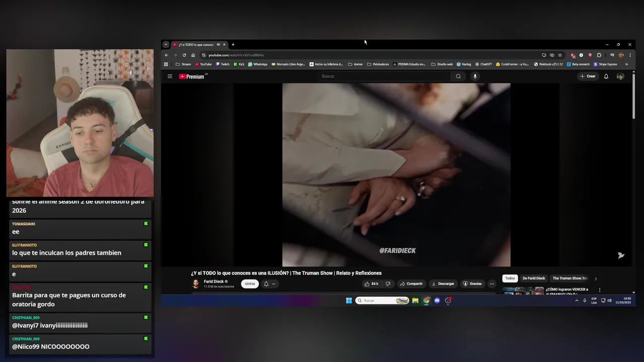Open the Stripe Express bookmark
Viewport: 644px width, 362px height.
[605, 64]
